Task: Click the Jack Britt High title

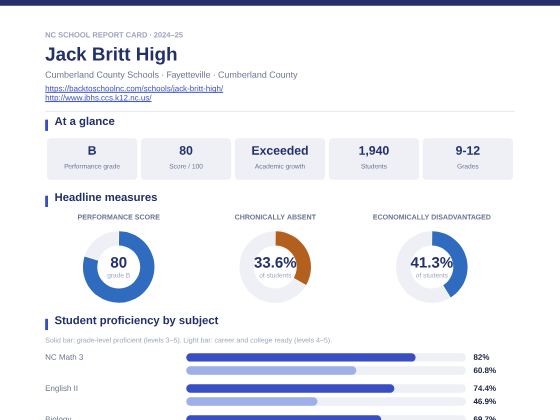Action: [111, 54]
